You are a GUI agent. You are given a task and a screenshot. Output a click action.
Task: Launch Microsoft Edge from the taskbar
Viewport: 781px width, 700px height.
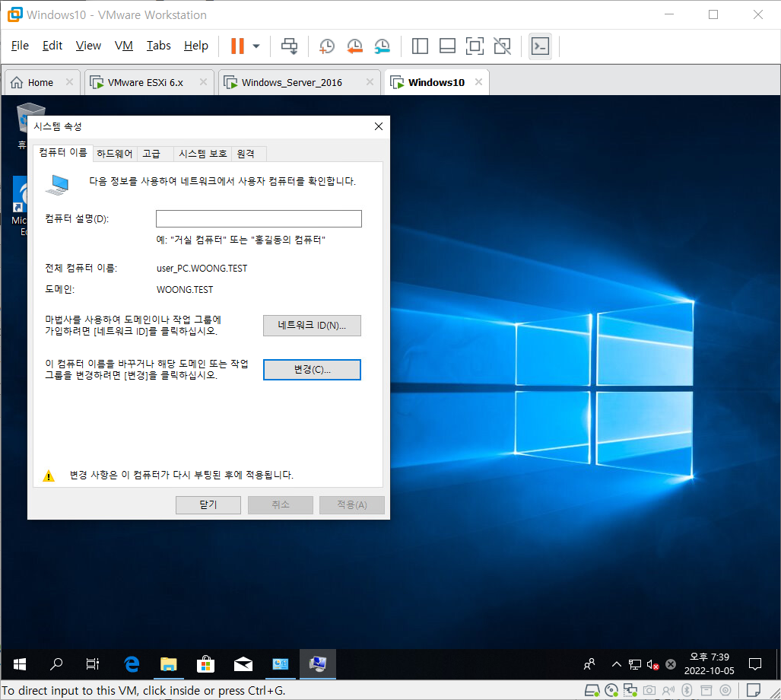pos(132,663)
